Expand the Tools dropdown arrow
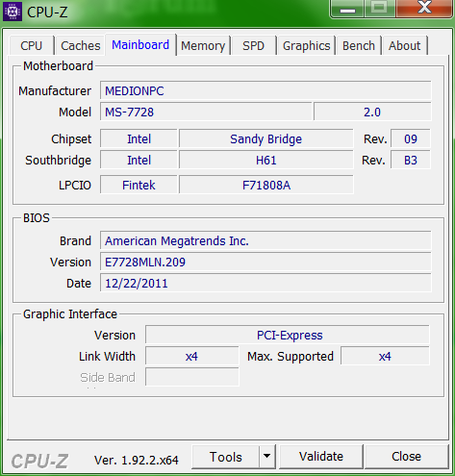 click(x=266, y=457)
